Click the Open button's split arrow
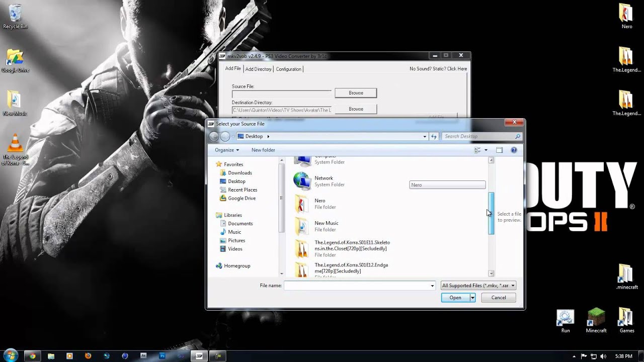The height and width of the screenshot is (362, 644). click(x=472, y=298)
